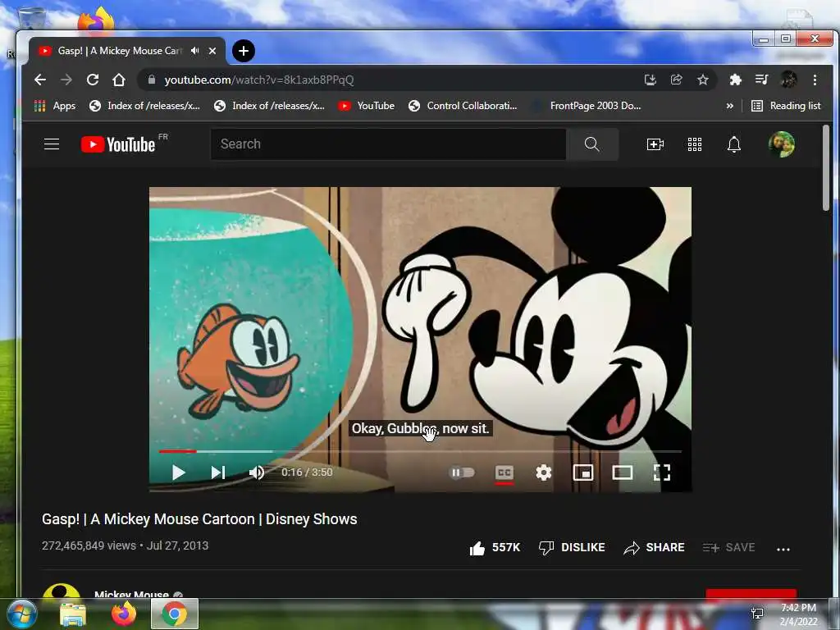Viewport: 840px width, 630px height.
Task: Turn off closed captions (CC)
Action: pos(504,473)
